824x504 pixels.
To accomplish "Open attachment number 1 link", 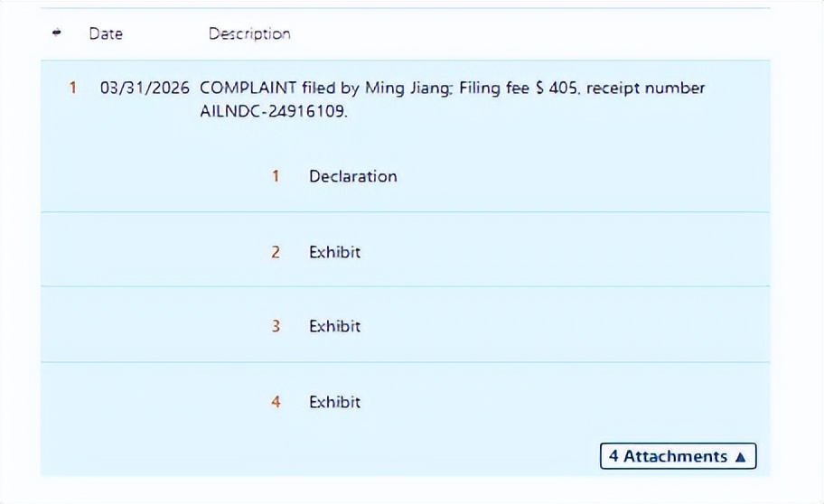I will [276, 176].
